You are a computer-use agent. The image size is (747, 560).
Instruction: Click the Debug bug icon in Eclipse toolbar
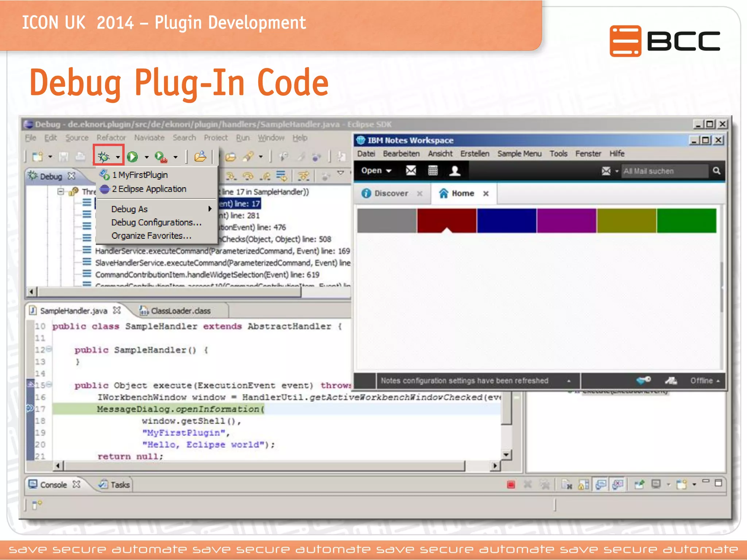click(104, 157)
